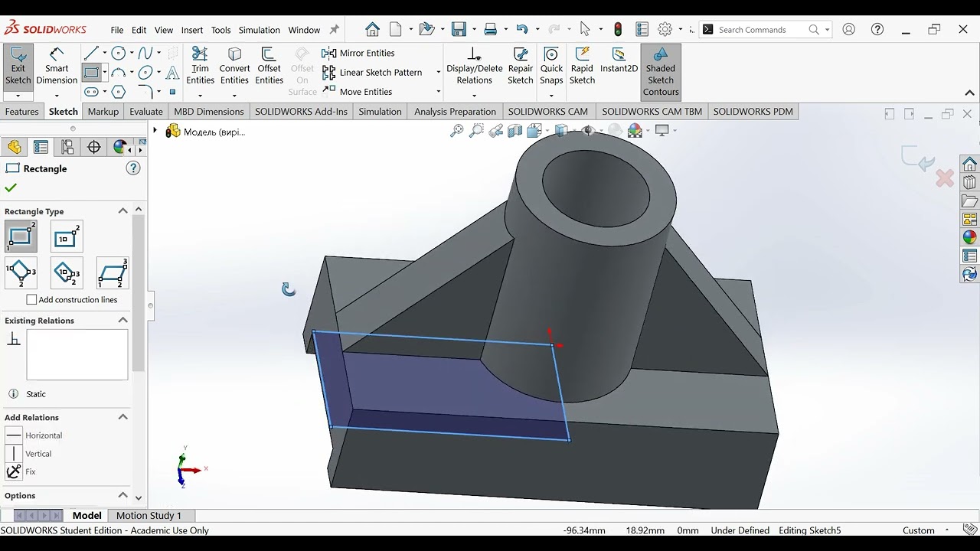Open Display/Delete Relations dropdown arrow
The image size is (980, 551).
pos(474,96)
